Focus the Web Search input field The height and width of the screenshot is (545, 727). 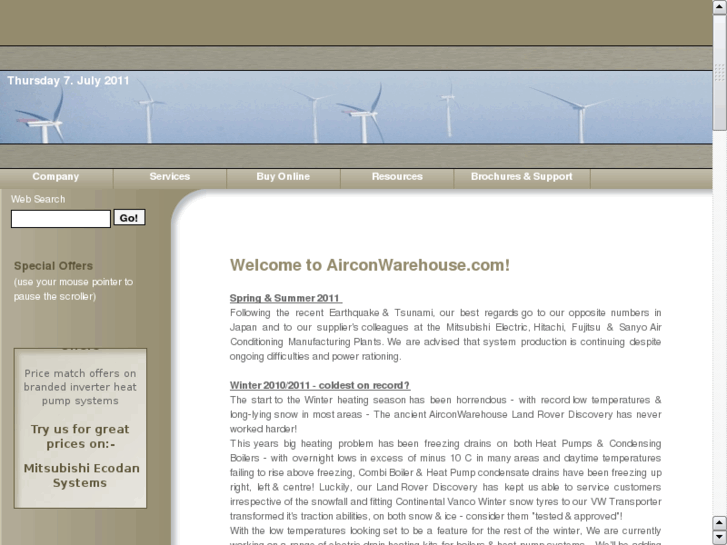coord(61,219)
